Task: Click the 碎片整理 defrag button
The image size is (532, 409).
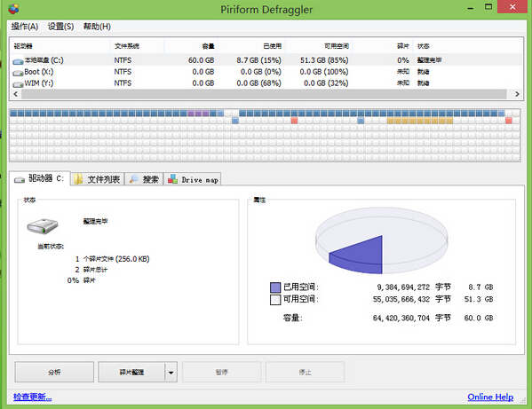Action: pos(131,372)
